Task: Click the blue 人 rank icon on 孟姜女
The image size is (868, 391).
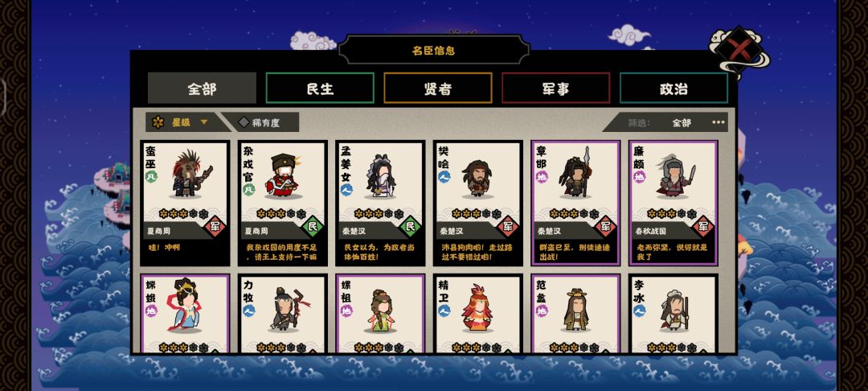Action: pyautogui.click(x=346, y=190)
